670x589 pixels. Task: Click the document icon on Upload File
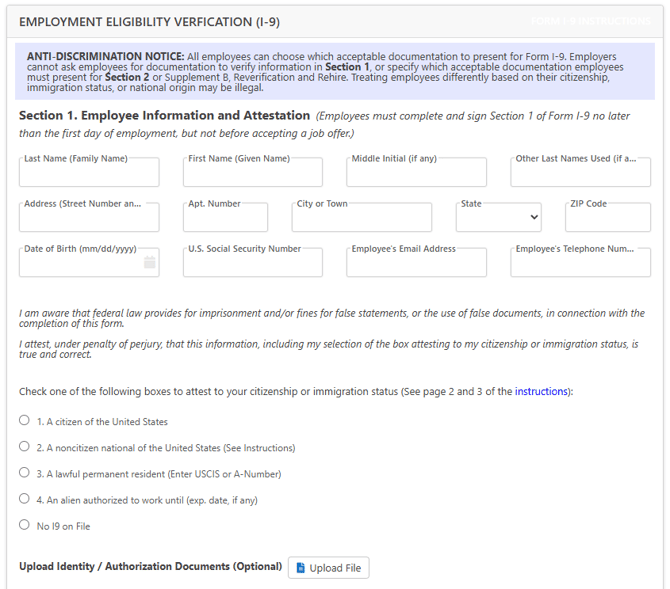[300, 568]
